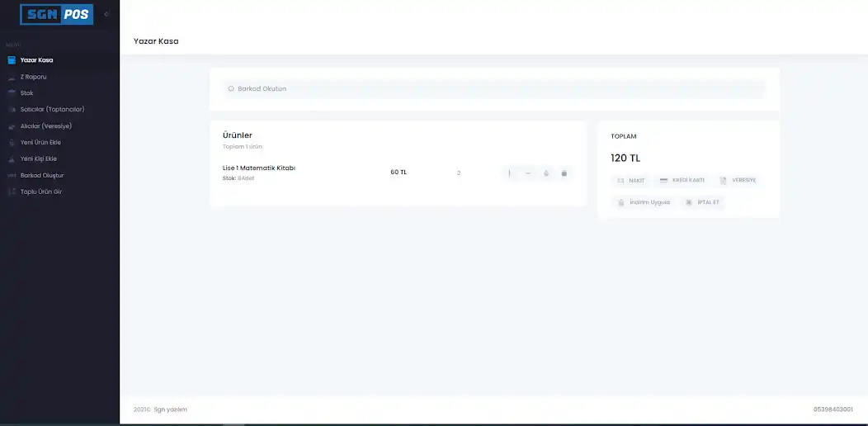Open the Z Raporu page
Image resolution: width=868 pixels, height=426 pixels.
coord(33,77)
